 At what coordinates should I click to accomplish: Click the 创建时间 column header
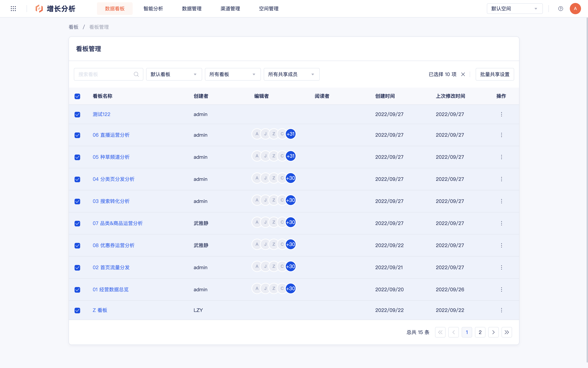pyautogui.click(x=385, y=96)
